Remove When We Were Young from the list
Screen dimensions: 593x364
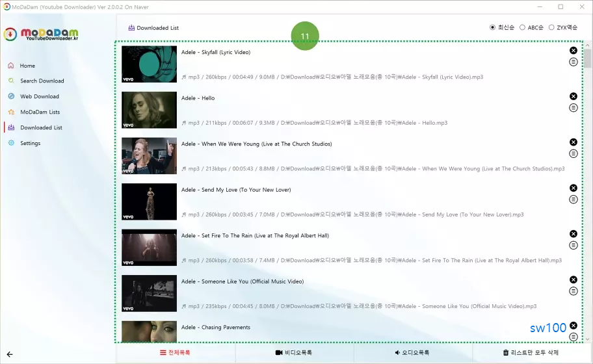coord(573,142)
